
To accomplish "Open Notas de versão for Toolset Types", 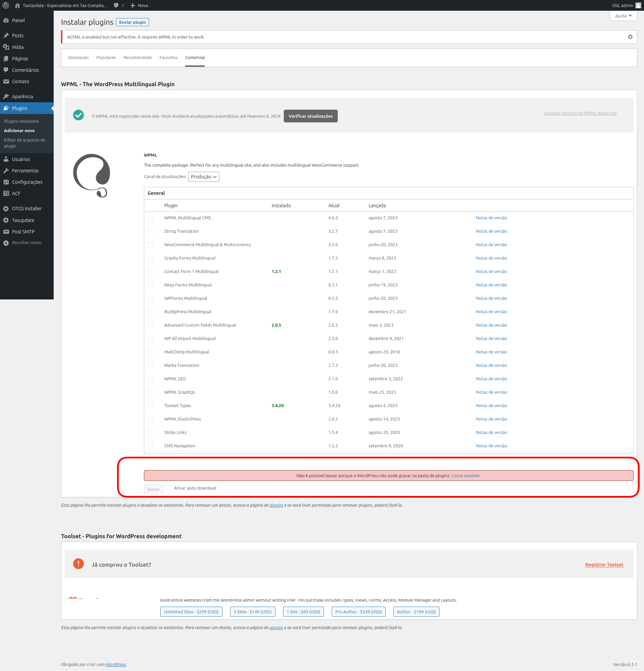I will [x=491, y=406].
